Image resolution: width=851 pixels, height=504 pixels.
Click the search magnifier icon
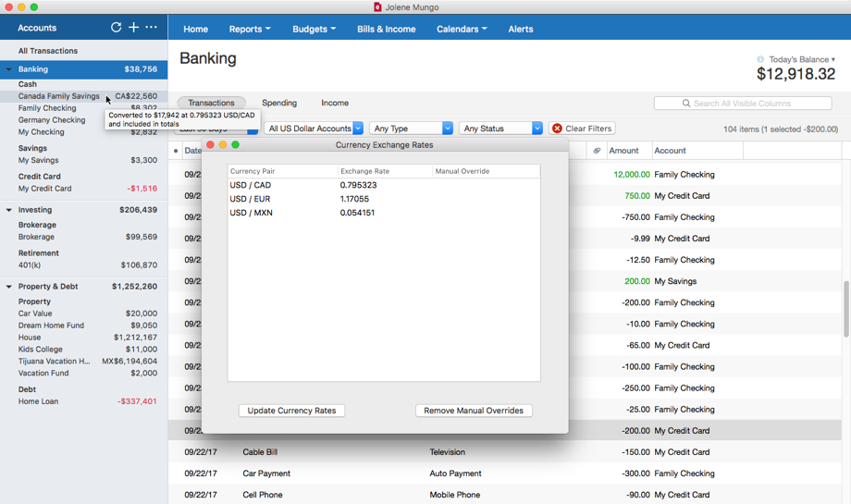tap(686, 103)
